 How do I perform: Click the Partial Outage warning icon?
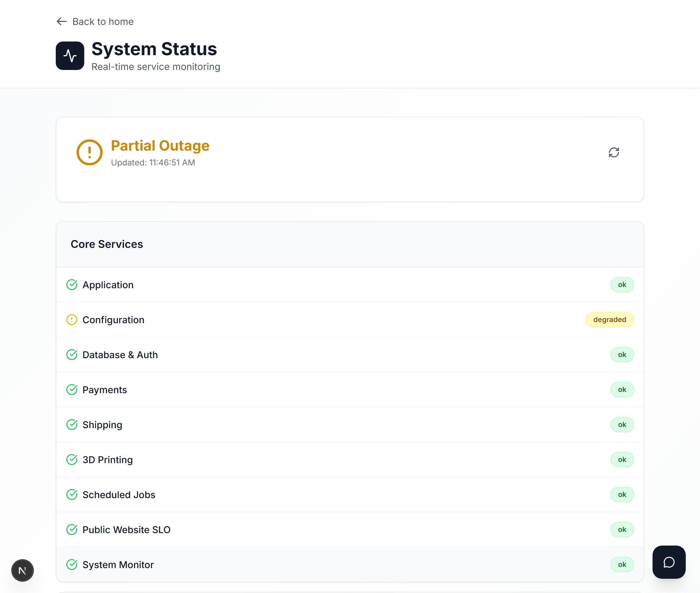point(90,152)
